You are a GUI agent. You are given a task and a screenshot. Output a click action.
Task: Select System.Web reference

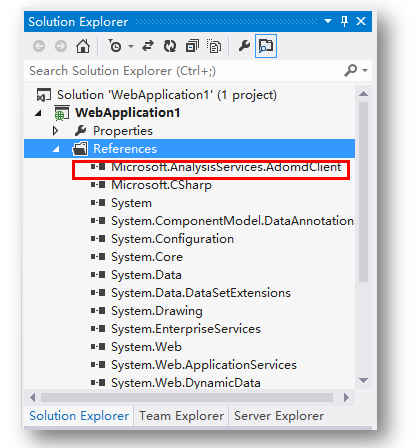coord(146,347)
